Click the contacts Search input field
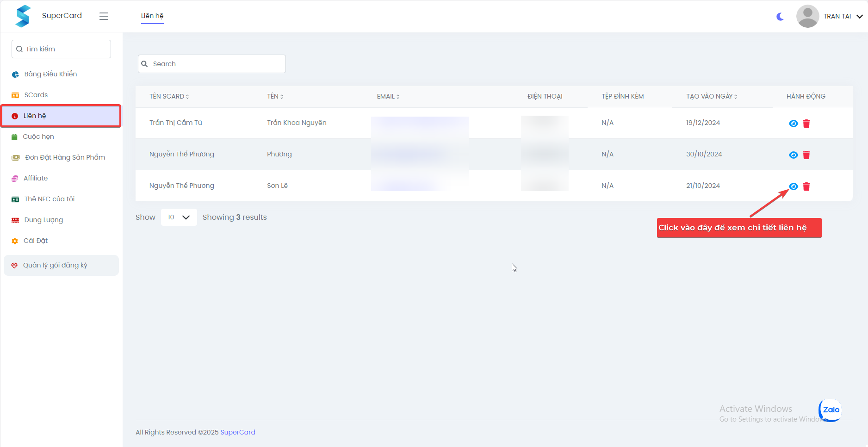Viewport: 868px width, 447px height. (x=212, y=64)
